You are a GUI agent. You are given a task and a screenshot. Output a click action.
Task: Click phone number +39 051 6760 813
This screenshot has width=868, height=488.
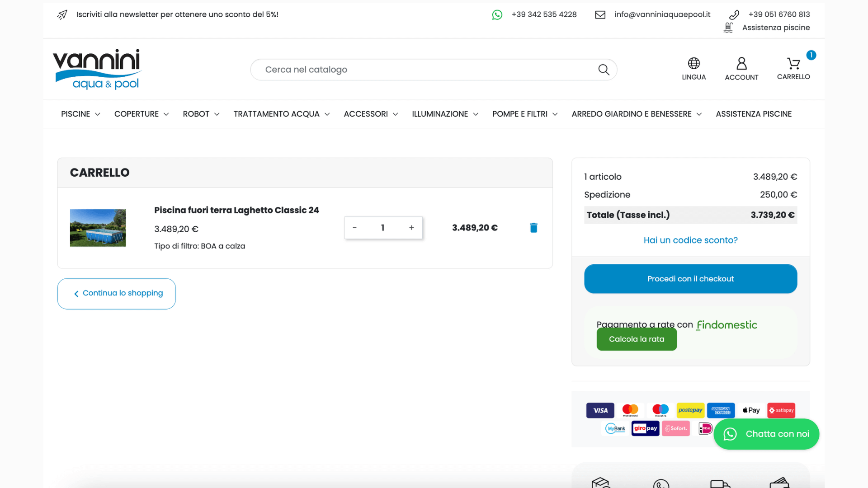point(779,14)
